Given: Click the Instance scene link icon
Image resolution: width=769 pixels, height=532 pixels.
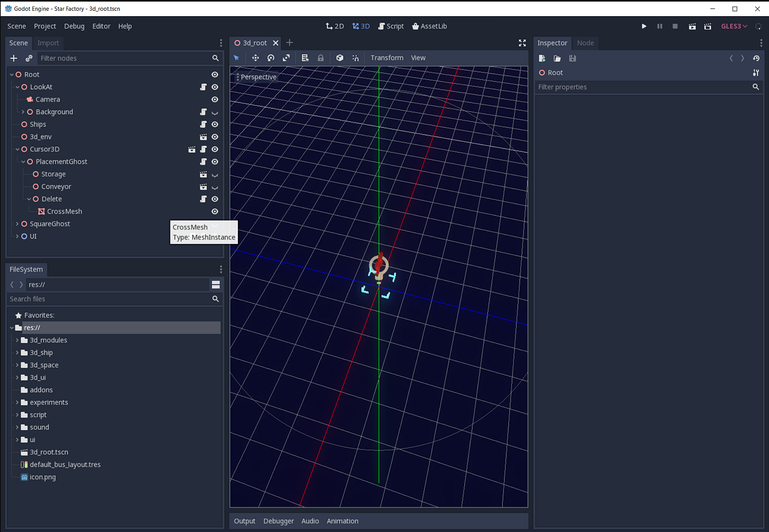Looking at the screenshot, I should (29, 58).
